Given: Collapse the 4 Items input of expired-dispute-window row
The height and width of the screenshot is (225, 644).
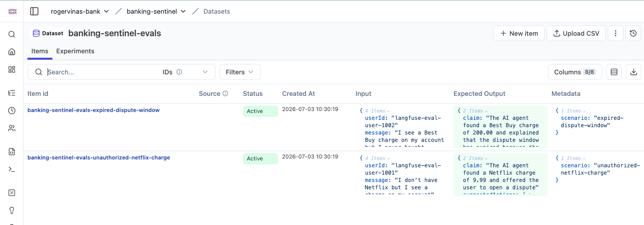Looking at the screenshot, I should (x=377, y=111).
